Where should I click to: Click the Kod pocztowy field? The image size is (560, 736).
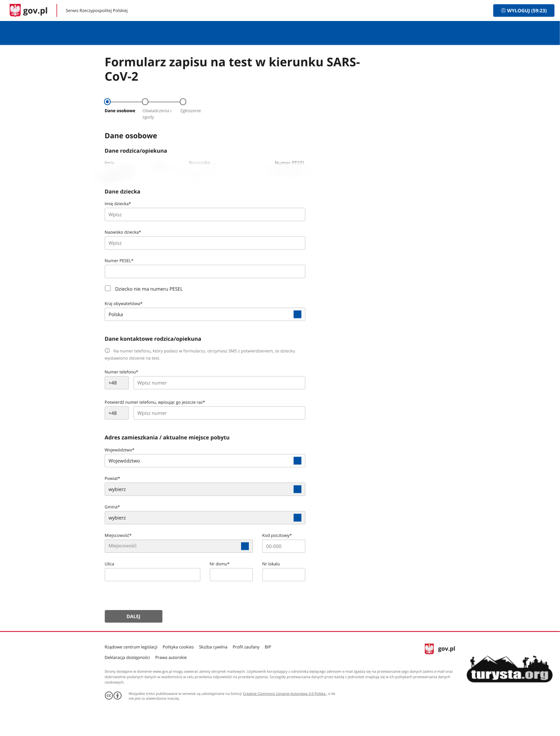[x=283, y=546]
